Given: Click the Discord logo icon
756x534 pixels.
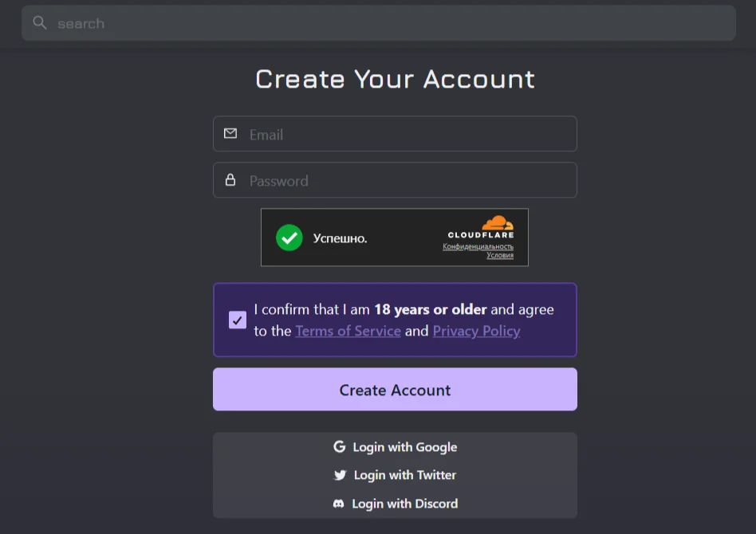Looking at the screenshot, I should (x=338, y=504).
